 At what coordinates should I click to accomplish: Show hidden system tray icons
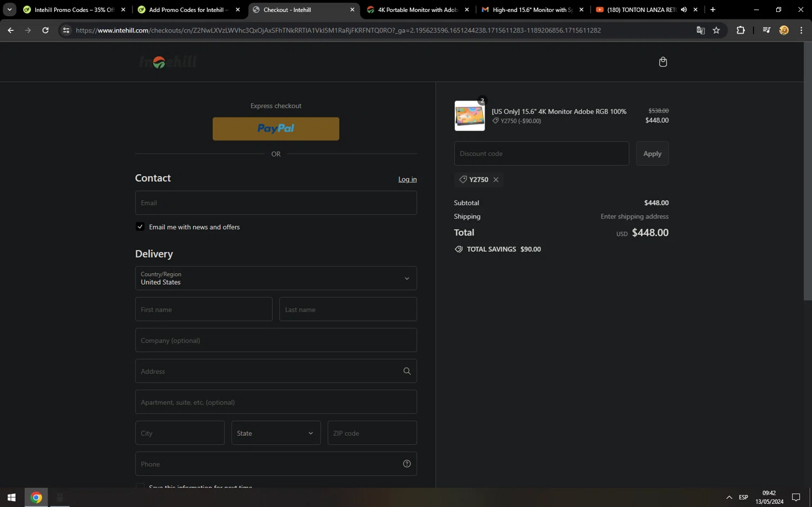pyautogui.click(x=729, y=497)
